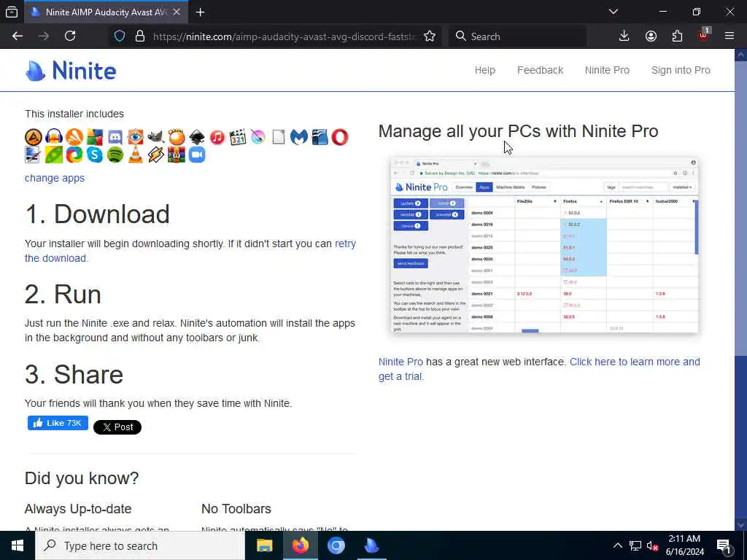Click retry the download link

pyautogui.click(x=190, y=251)
